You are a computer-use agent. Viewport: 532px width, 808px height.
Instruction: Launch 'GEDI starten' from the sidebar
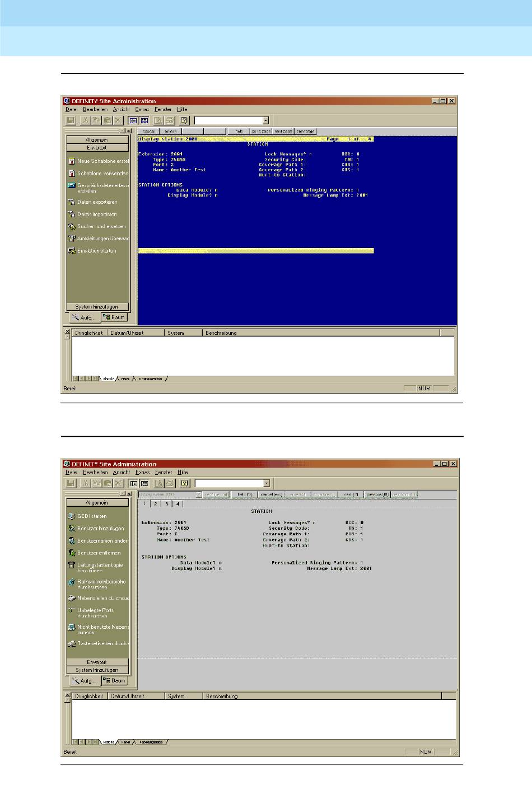[72, 516]
